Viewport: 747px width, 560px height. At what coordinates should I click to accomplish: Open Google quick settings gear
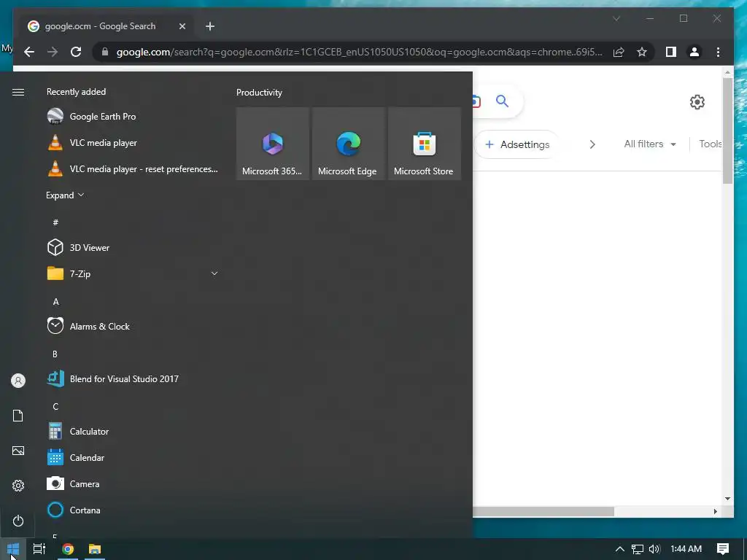pos(697,102)
